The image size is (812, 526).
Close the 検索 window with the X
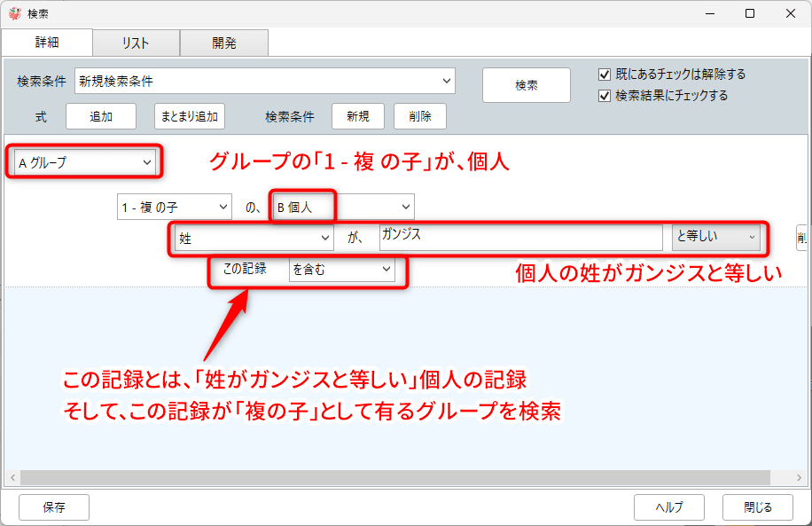click(x=790, y=13)
